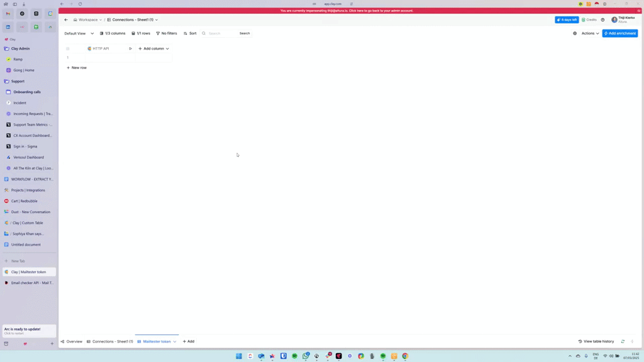Click the HTTP API column header icon

90,48
